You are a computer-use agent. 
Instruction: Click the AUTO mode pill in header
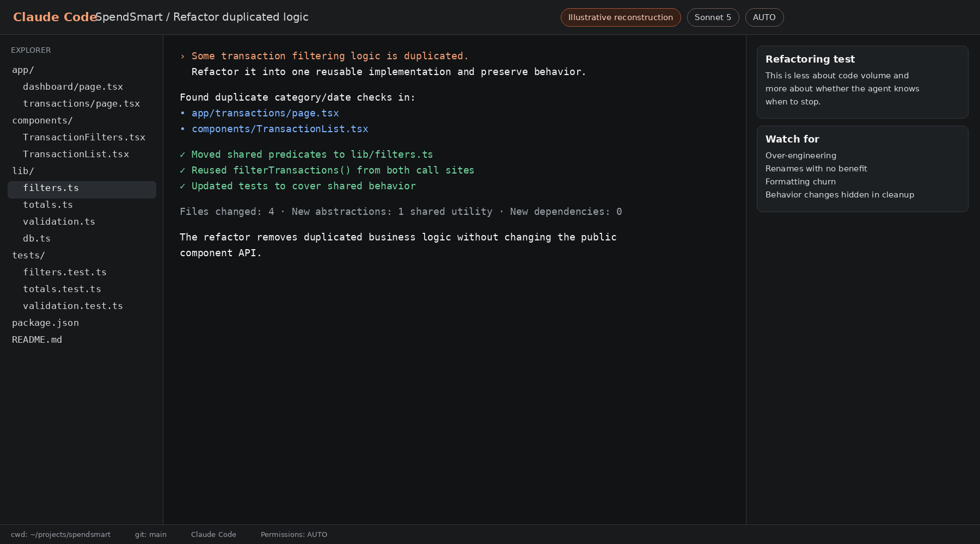pos(764,17)
